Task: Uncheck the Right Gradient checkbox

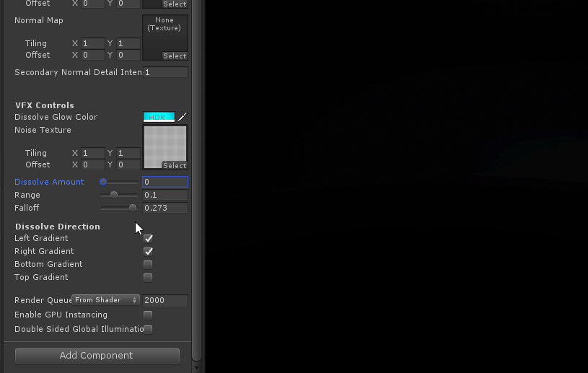Action: 148,252
